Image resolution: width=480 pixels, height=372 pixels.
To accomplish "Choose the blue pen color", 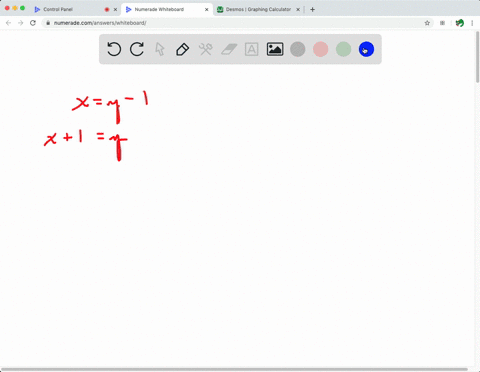I will click(366, 49).
